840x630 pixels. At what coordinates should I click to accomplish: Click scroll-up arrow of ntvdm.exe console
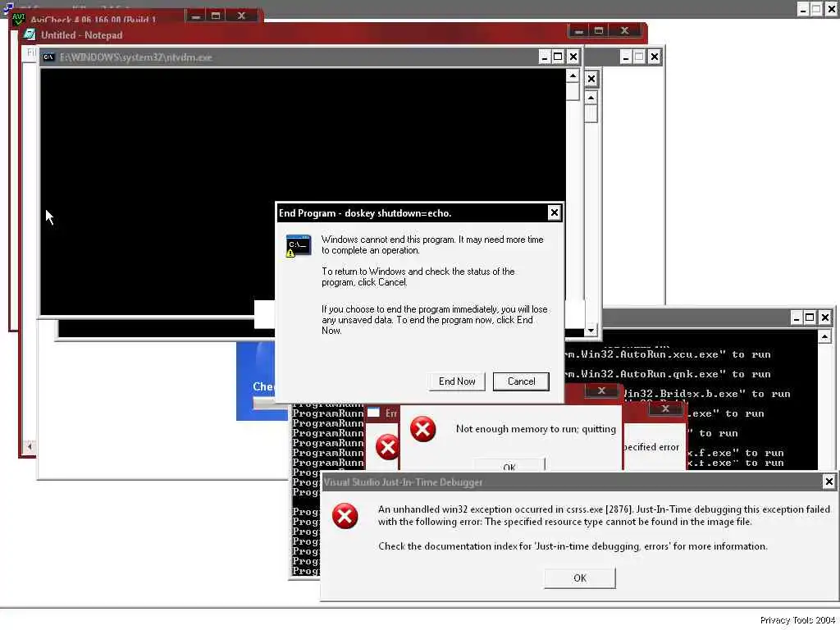[573, 76]
